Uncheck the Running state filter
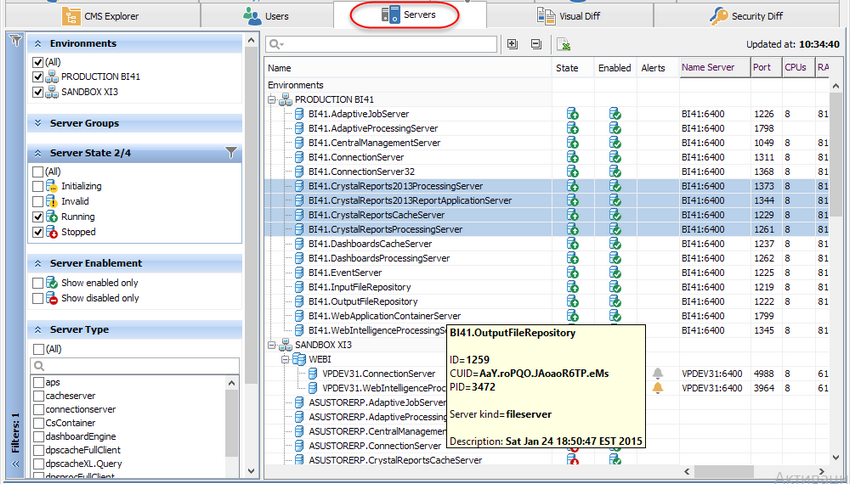Screen dimensions: 850x484 point(37,217)
